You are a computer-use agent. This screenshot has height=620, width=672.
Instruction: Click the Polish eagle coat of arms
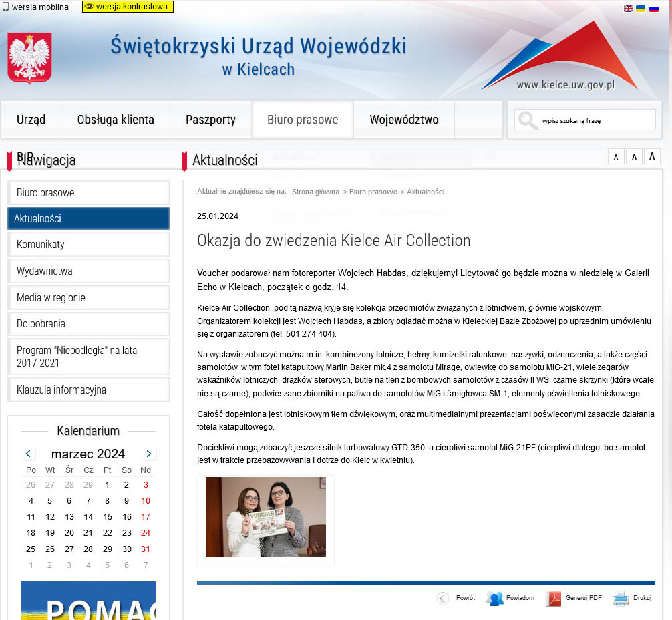pyautogui.click(x=29, y=58)
